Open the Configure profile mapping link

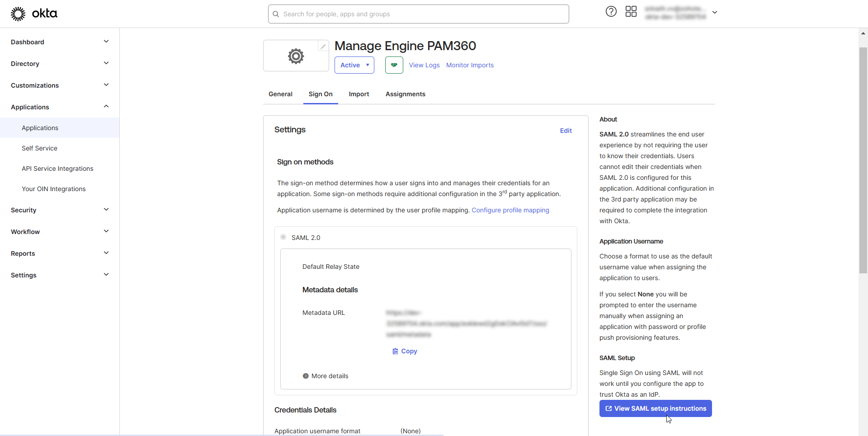tap(510, 210)
